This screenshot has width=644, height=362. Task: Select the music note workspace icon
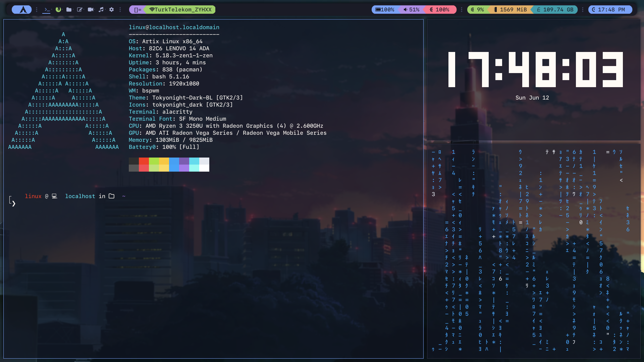click(x=101, y=10)
